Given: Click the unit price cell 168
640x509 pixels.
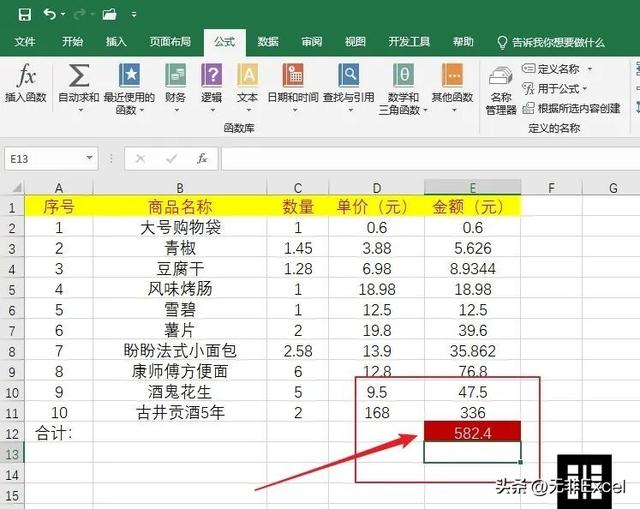Looking at the screenshot, I should coord(377,412).
